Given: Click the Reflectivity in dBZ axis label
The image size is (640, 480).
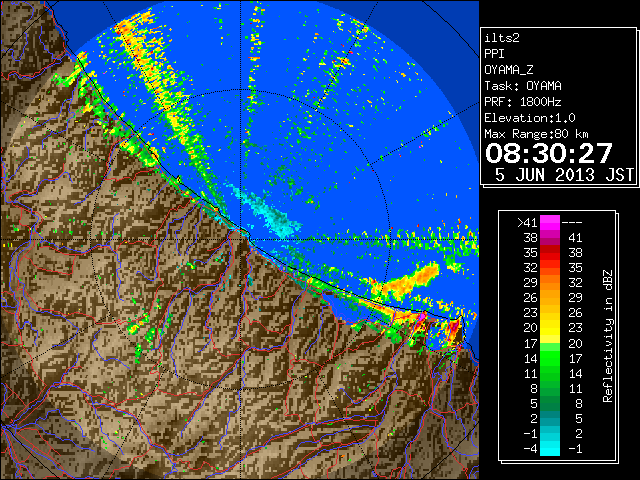Looking at the screenshot, I should click(x=607, y=336).
